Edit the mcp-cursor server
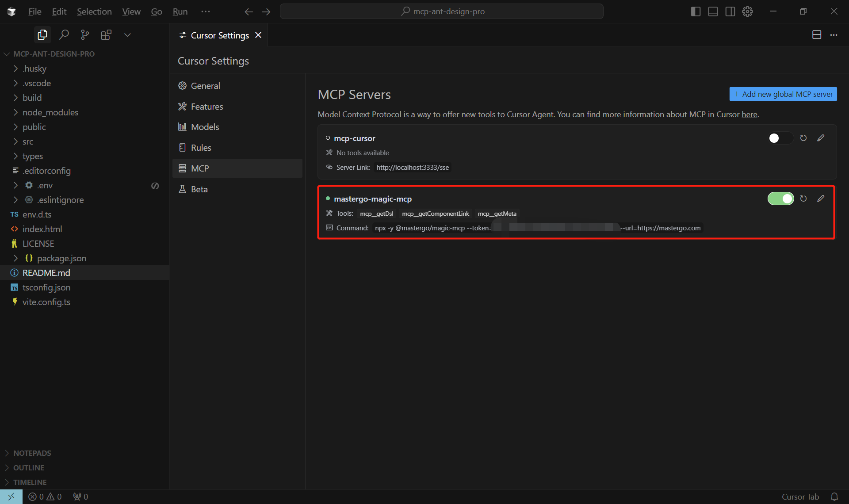 [821, 138]
